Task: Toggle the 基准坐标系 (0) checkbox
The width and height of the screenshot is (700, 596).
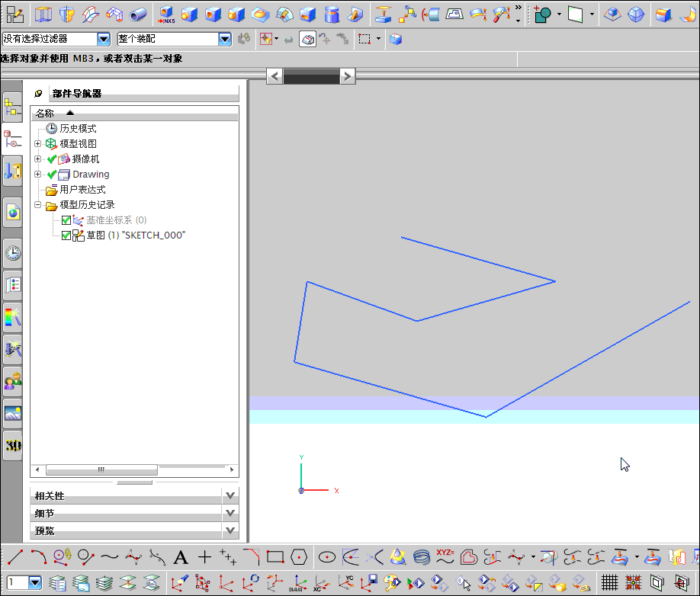Action: [x=66, y=220]
